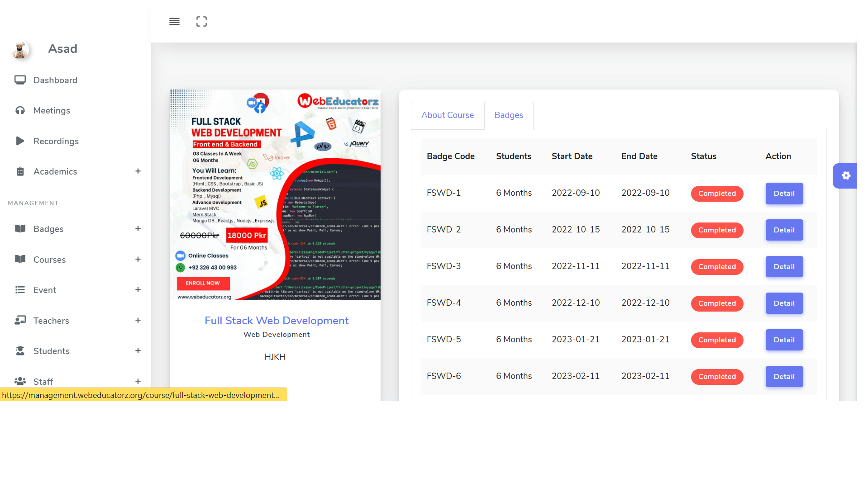
Task: Click 6 Months cell in FSWD-6 row
Action: (x=514, y=376)
